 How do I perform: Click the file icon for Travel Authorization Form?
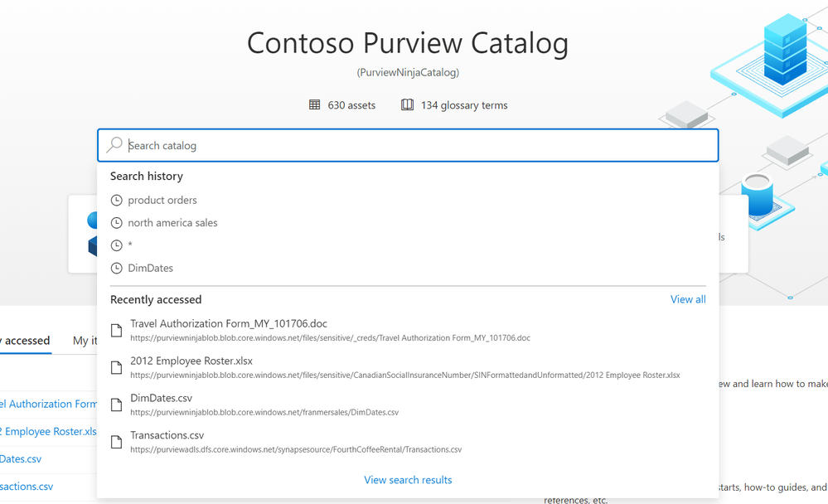[116, 330]
